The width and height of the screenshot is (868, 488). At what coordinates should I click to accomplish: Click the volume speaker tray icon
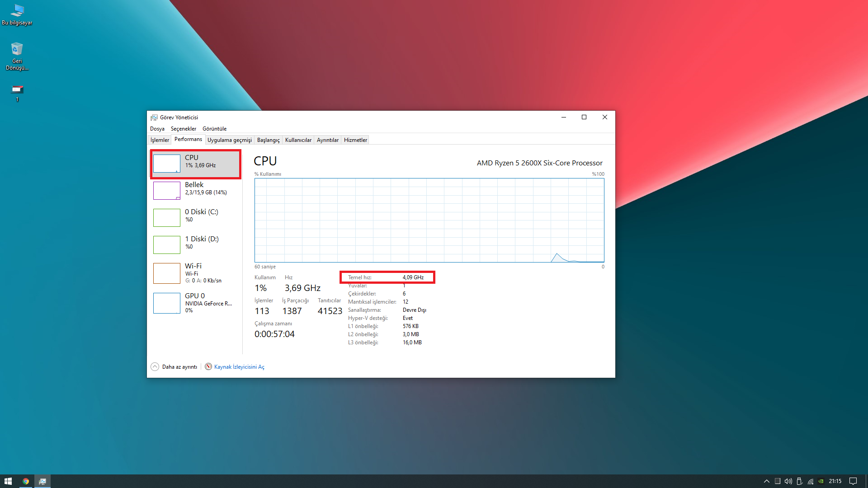point(788,481)
